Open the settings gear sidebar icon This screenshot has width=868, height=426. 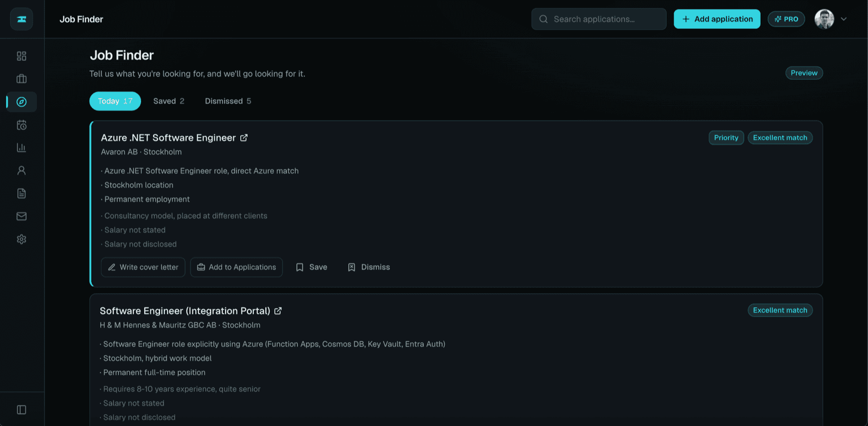point(22,239)
